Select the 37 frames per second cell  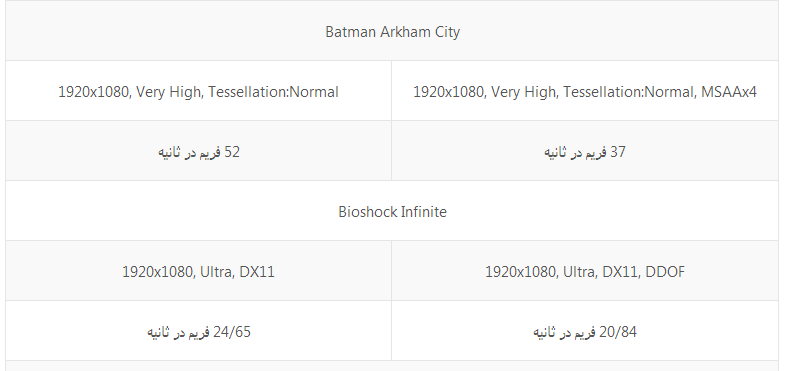[585, 151]
